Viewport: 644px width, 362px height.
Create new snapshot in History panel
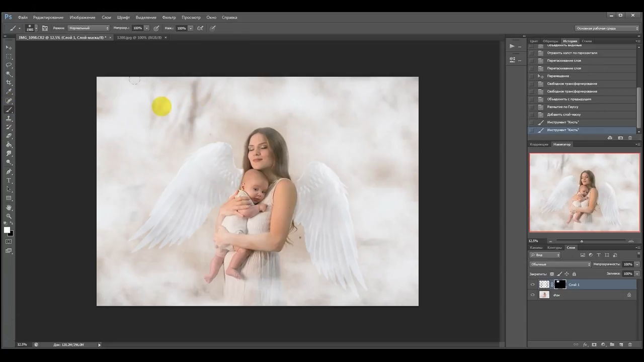(x=620, y=138)
